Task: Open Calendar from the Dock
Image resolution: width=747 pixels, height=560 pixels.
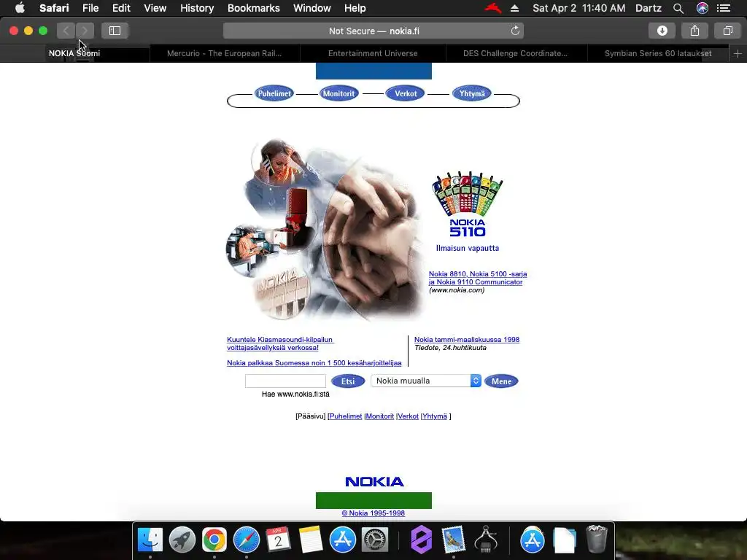Action: 278,540
